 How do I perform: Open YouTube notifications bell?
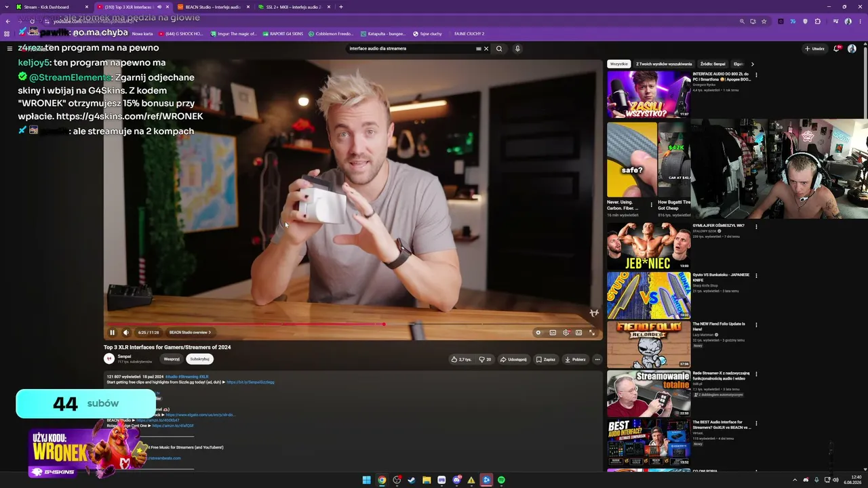tap(837, 49)
